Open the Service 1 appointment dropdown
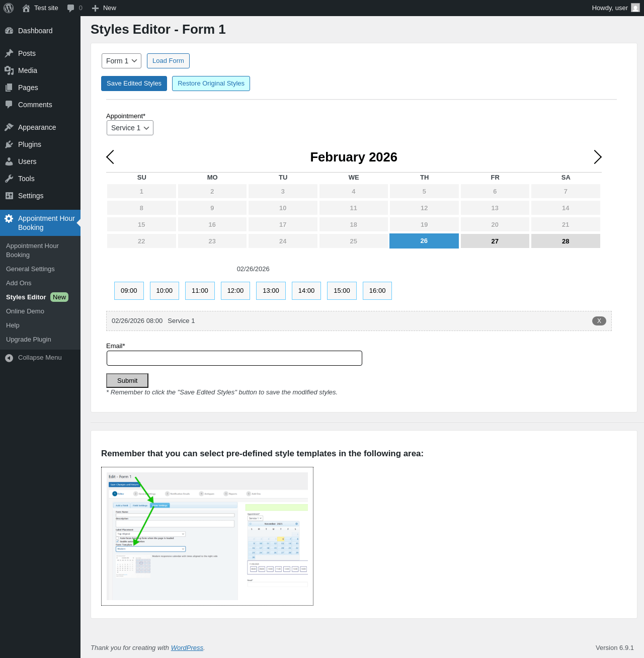 130,128
